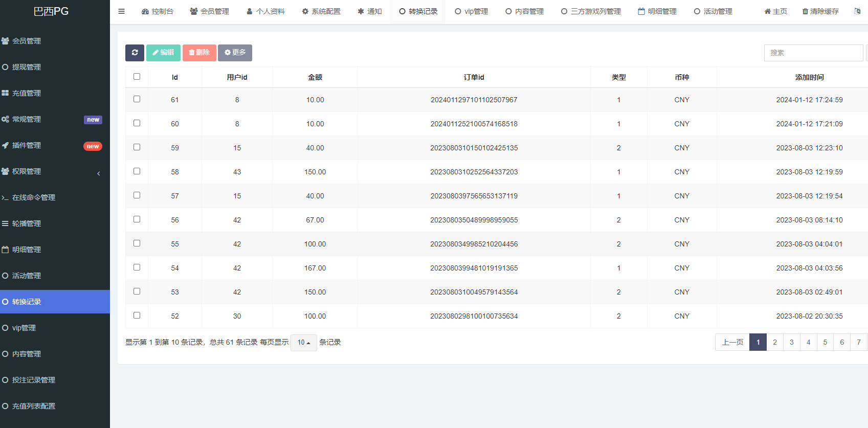Screen dimensions: 868x428
Task: Go to page 3 in pagination
Action: click(x=791, y=342)
